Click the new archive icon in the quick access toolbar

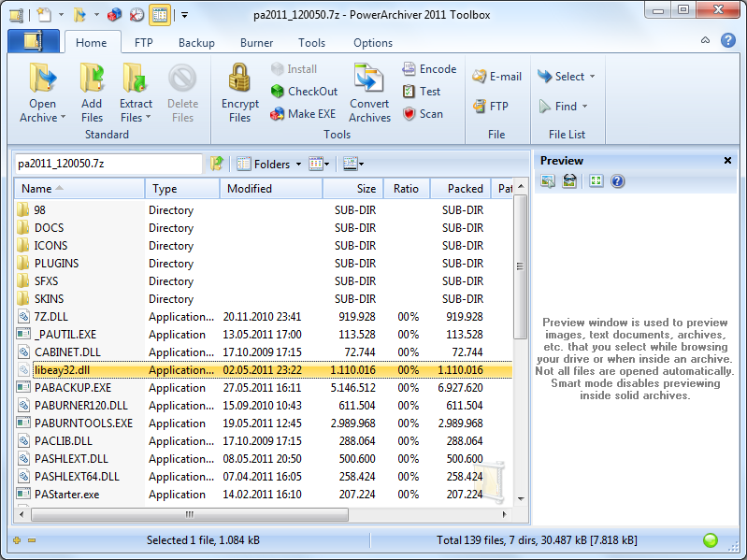click(44, 15)
